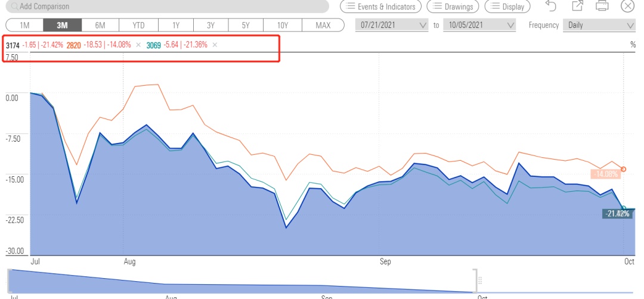The width and height of the screenshot is (644, 299).
Task: Remove the 2820 comparison series
Action: (138, 45)
